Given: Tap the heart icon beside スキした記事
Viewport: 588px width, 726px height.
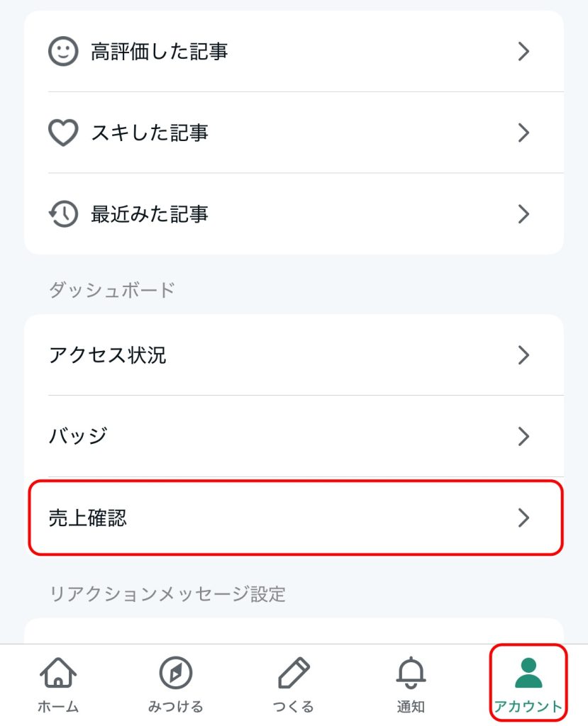Looking at the screenshot, I should [63, 133].
